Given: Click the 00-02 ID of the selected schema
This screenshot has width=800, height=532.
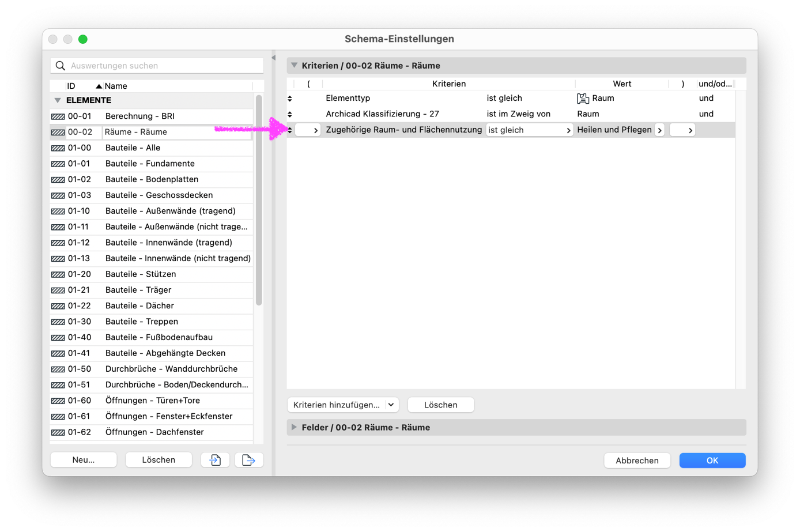Looking at the screenshot, I should (80, 132).
